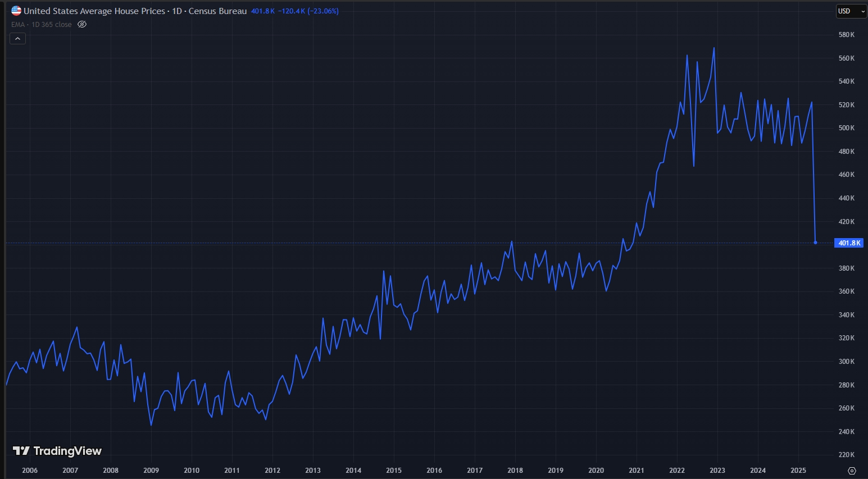This screenshot has height=479, width=868.
Task: Click the 260K price axis label
Action: click(x=846, y=408)
